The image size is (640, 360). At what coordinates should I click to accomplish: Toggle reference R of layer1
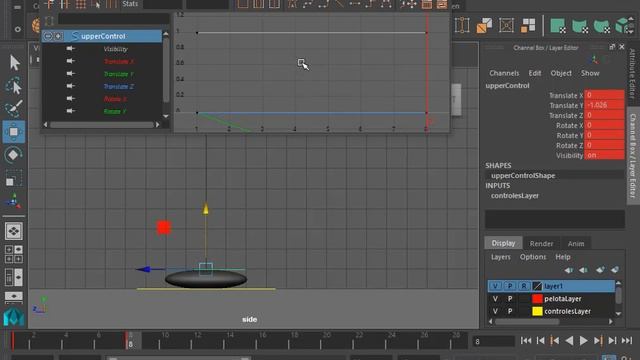pyautogui.click(x=524, y=286)
